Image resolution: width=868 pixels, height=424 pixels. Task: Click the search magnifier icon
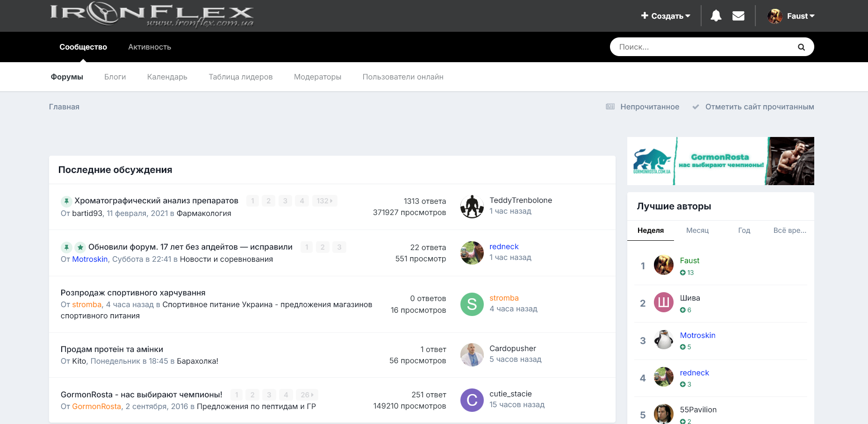pyautogui.click(x=801, y=47)
